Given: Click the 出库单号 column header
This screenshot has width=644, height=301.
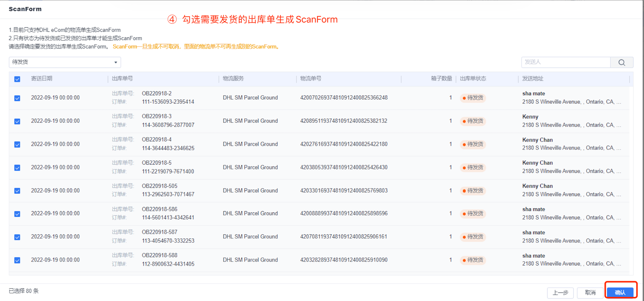Looking at the screenshot, I should (122, 79).
